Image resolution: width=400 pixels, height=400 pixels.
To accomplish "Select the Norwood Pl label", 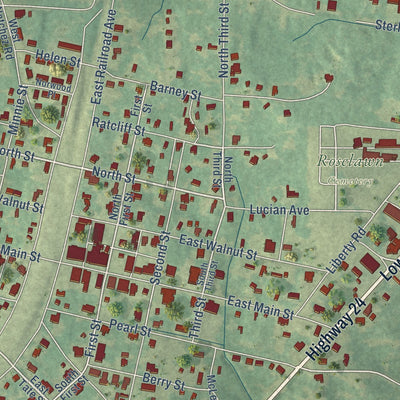I will coord(53,89).
